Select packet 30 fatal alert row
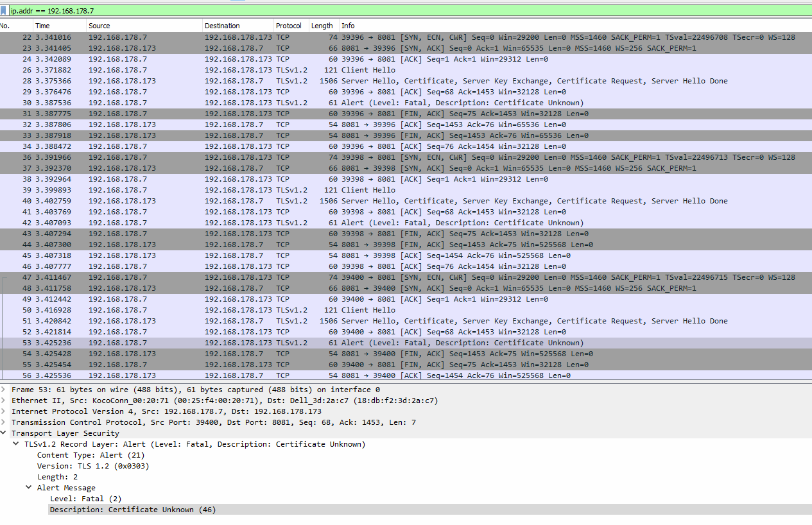The height and width of the screenshot is (525, 812). (406, 103)
